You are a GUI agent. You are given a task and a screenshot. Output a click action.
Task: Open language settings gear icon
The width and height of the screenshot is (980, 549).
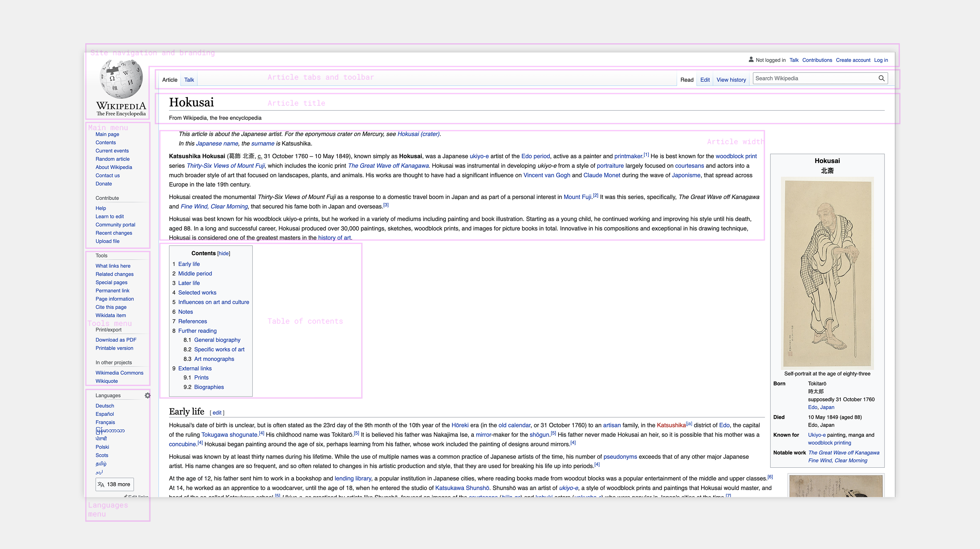[x=147, y=395]
